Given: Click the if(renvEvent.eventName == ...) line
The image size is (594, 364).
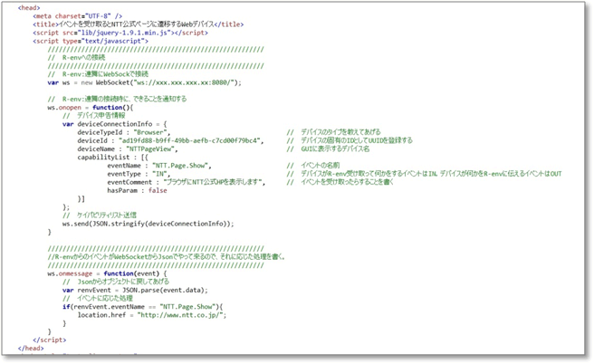Looking at the screenshot, I should coord(142,307).
